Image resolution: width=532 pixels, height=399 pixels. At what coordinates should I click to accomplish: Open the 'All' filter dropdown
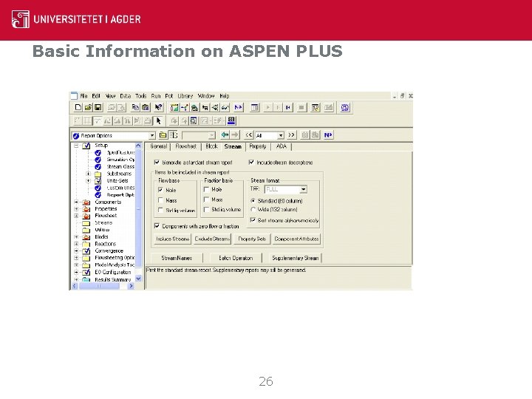pos(281,135)
